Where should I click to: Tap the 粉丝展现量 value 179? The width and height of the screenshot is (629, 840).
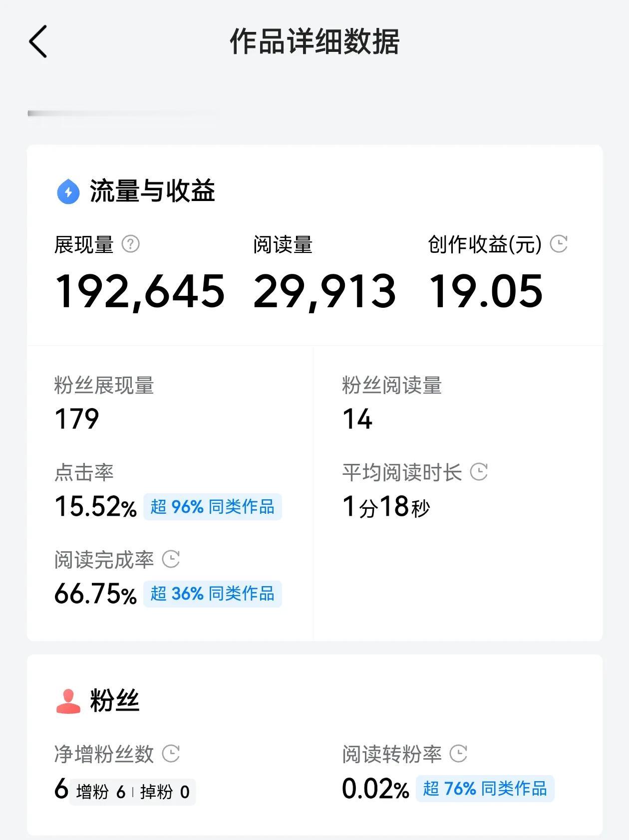(x=77, y=419)
